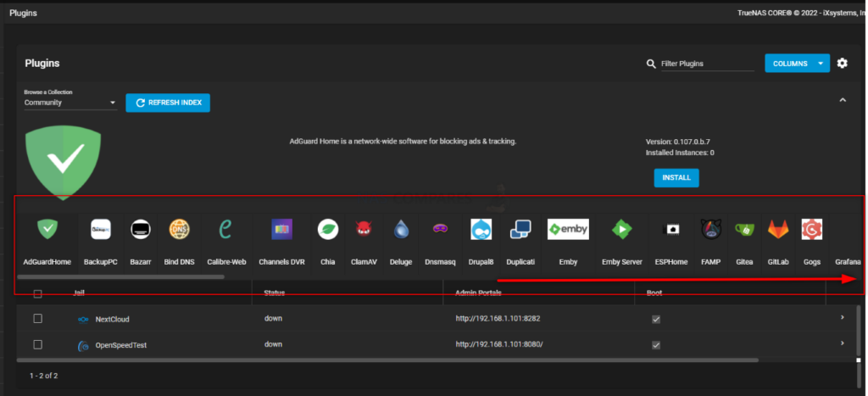This screenshot has width=868, height=396.
Task: Expand the OpenSpeedTest row details
Action: click(x=842, y=343)
